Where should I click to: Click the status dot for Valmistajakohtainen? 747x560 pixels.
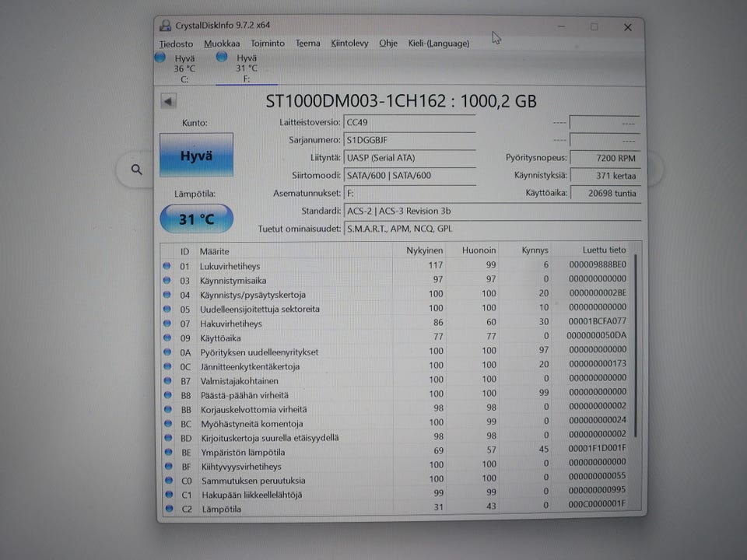tap(168, 380)
